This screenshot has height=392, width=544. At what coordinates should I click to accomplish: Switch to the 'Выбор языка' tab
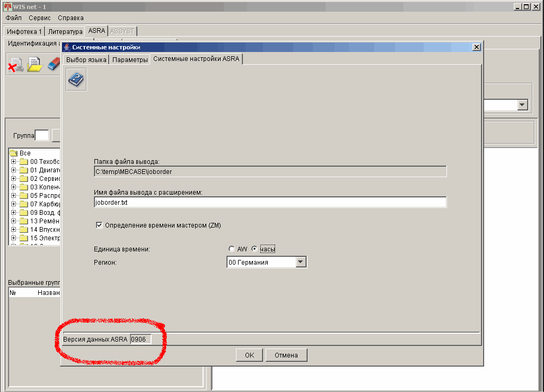coord(86,60)
